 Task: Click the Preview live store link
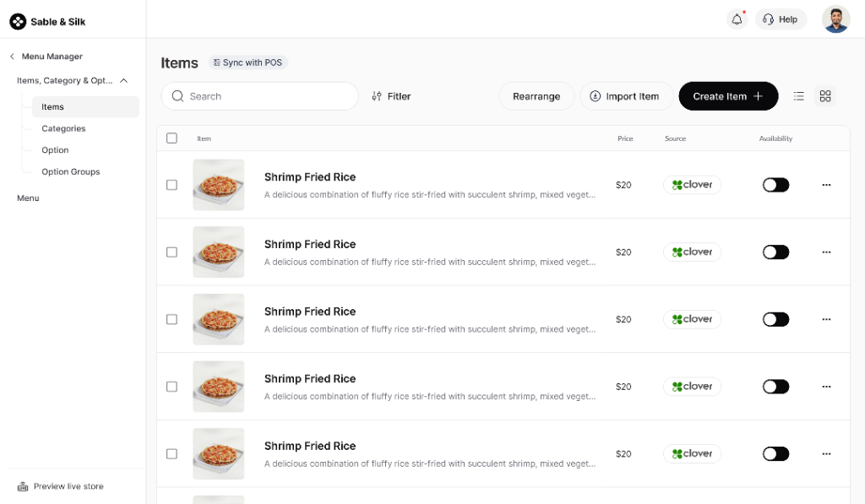point(61,486)
